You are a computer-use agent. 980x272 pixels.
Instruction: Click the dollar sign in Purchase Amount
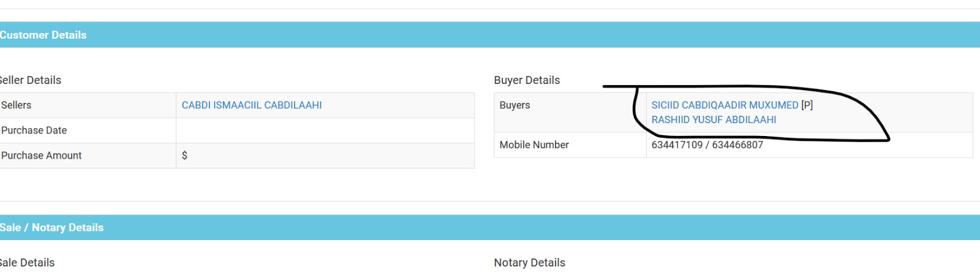point(184,156)
